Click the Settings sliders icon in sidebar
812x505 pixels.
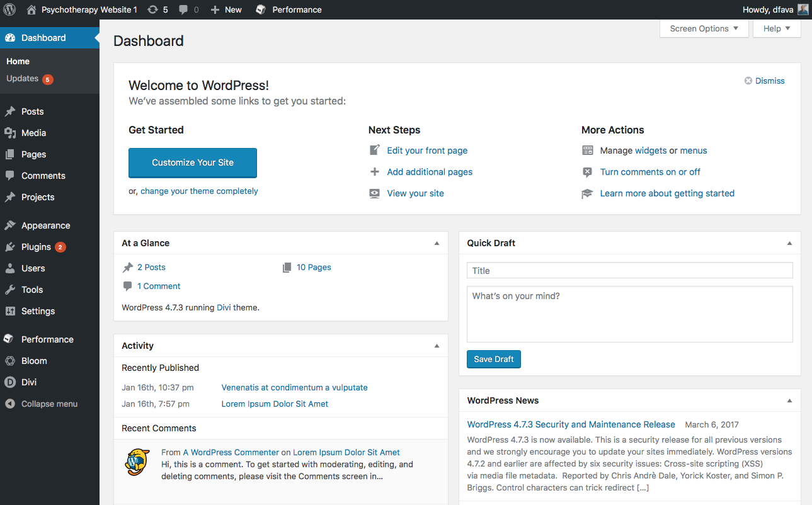pos(10,311)
